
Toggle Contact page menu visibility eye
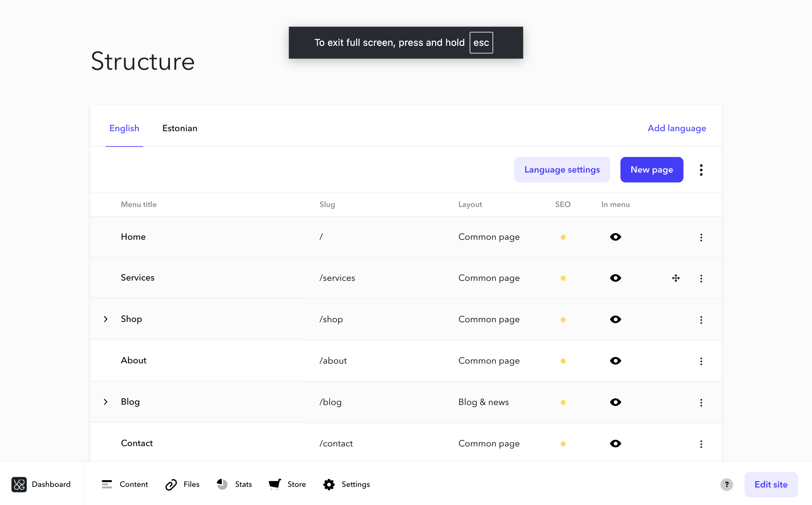click(x=615, y=444)
